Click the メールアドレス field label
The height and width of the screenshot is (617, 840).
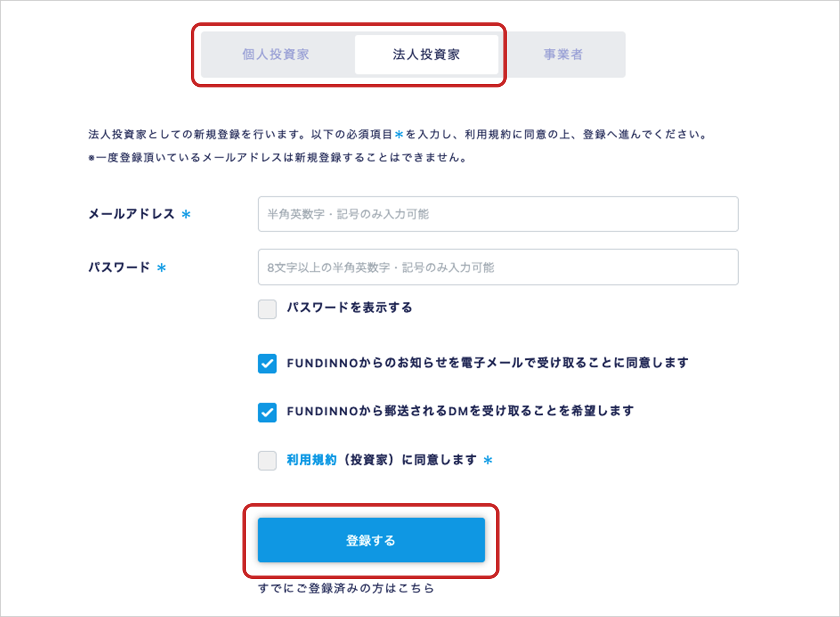point(132,214)
